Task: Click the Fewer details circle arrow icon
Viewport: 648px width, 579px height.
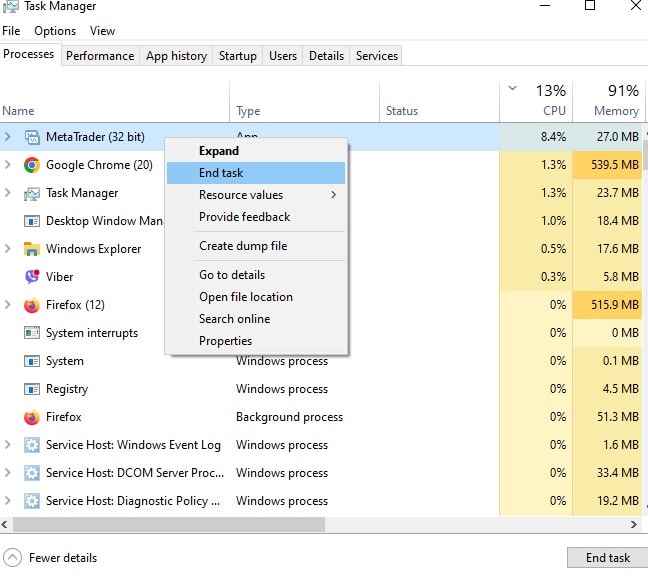Action: [x=12, y=558]
